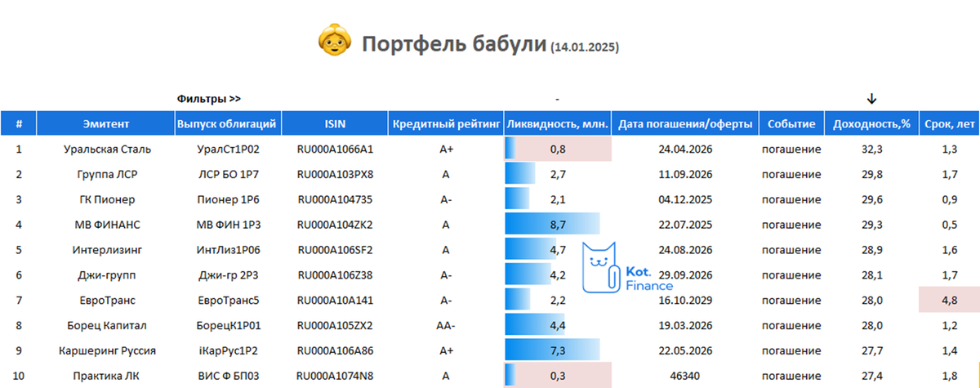980x388 pixels.
Task: Click bond issue Джи-гр 2Р3
Action: 228,275
